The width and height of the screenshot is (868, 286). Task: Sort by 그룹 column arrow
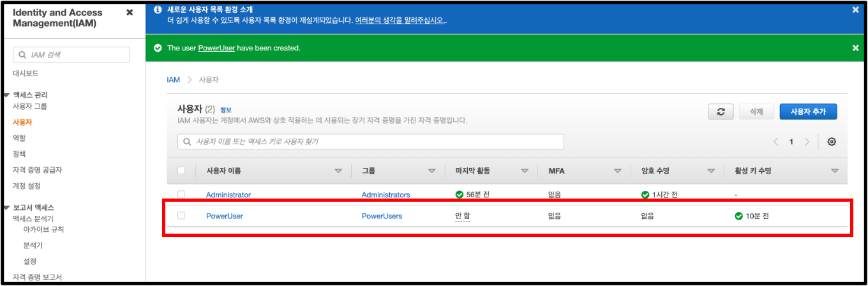click(431, 171)
